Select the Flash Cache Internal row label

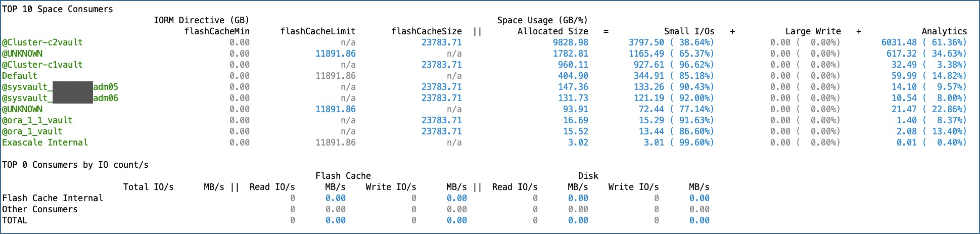[53, 198]
